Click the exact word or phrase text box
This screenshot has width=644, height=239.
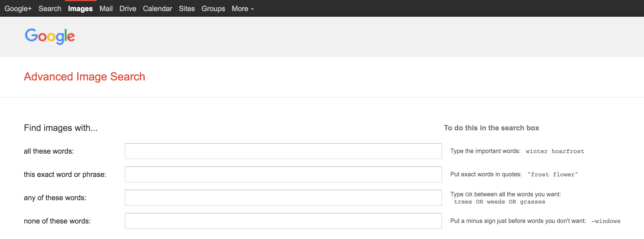pos(283,174)
